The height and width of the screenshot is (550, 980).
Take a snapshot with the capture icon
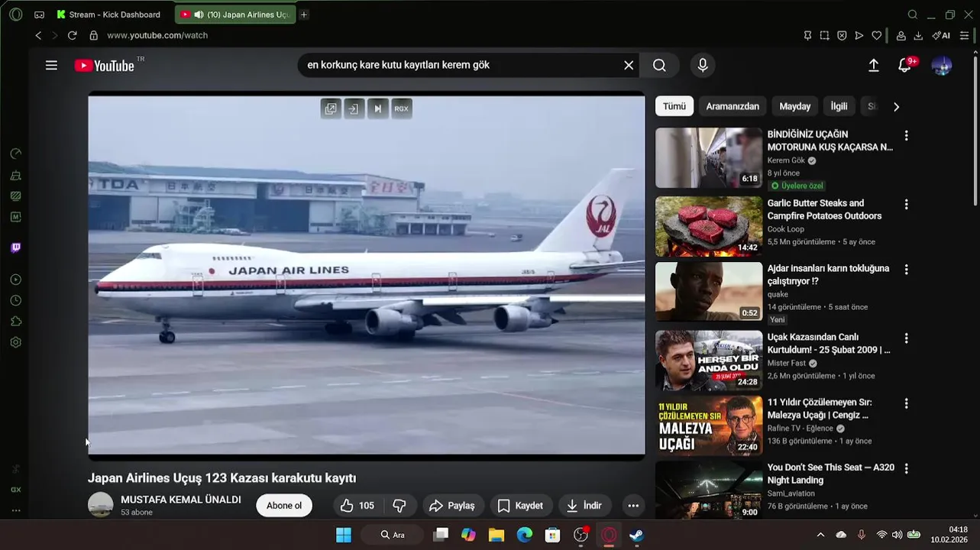click(824, 35)
